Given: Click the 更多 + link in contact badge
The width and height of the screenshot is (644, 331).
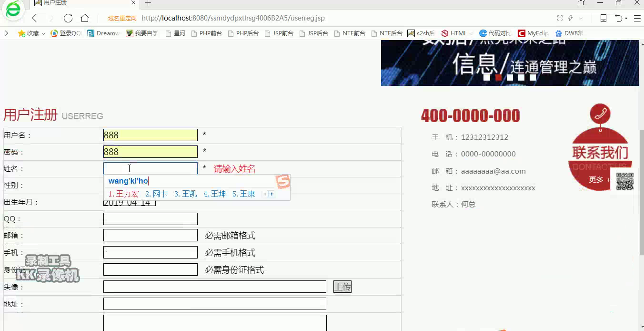Looking at the screenshot, I should (x=600, y=179).
